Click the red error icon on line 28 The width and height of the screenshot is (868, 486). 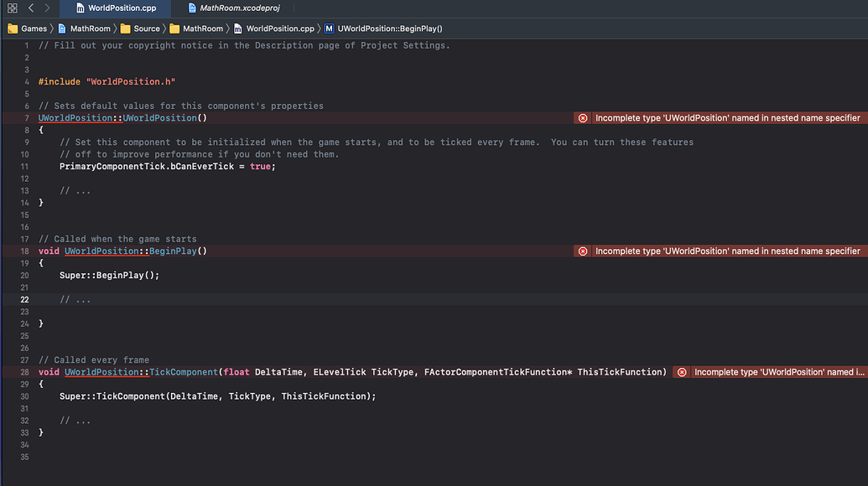tap(682, 371)
